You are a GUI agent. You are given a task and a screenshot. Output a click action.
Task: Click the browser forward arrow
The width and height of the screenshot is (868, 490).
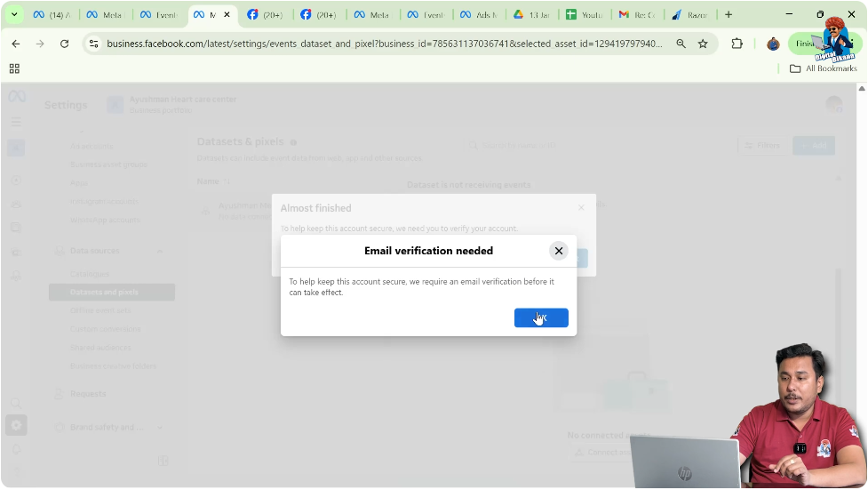pos(40,44)
